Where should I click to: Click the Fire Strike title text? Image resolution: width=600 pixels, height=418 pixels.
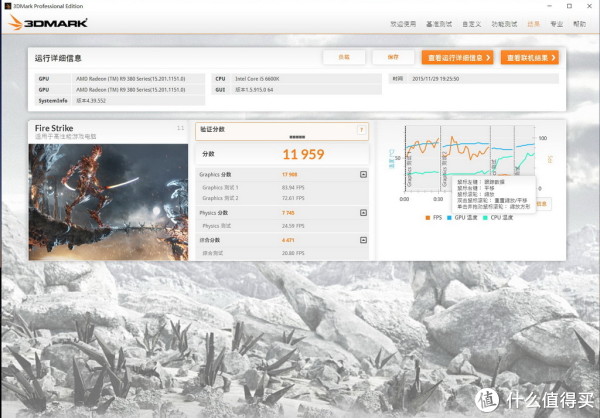point(54,128)
